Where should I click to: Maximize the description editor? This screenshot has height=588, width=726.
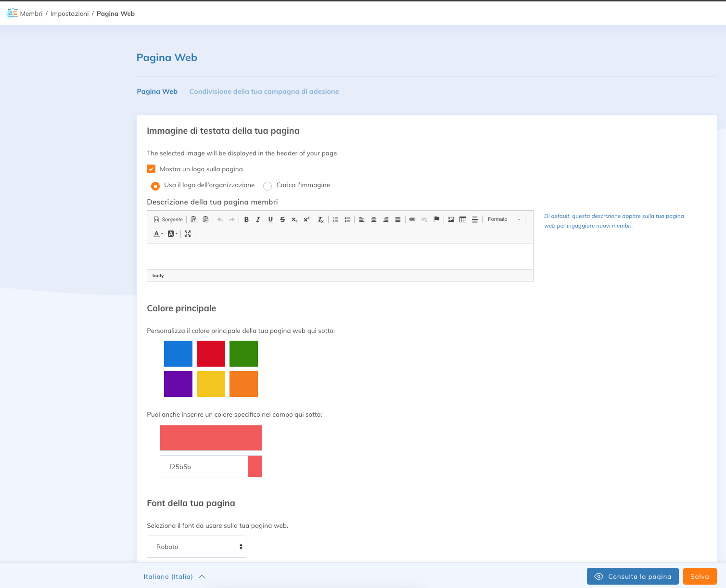click(188, 234)
